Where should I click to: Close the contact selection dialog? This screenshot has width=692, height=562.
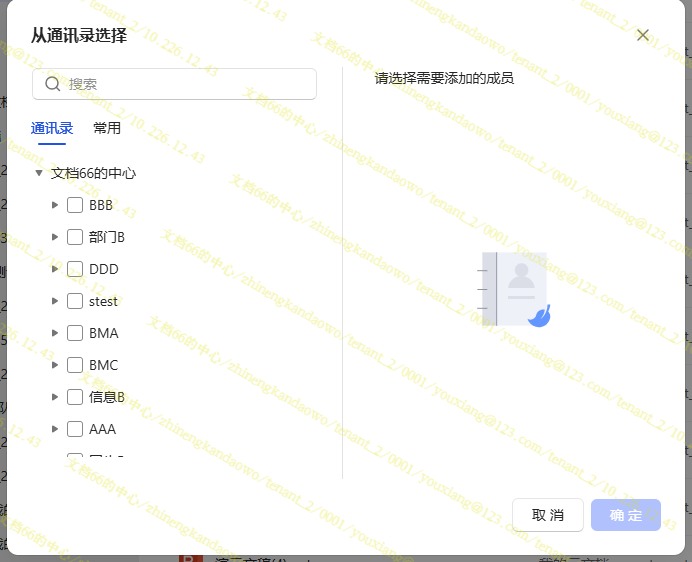pyautogui.click(x=643, y=35)
